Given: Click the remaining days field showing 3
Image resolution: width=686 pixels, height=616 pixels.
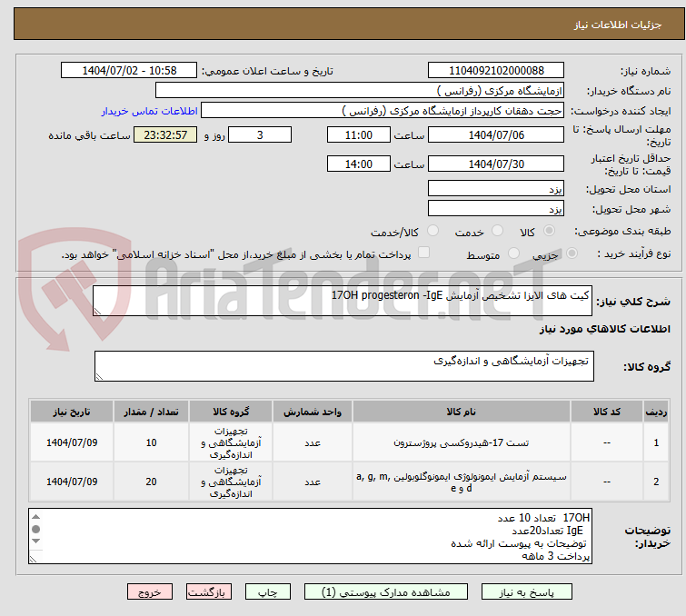Looking at the screenshot, I should coord(260,134).
